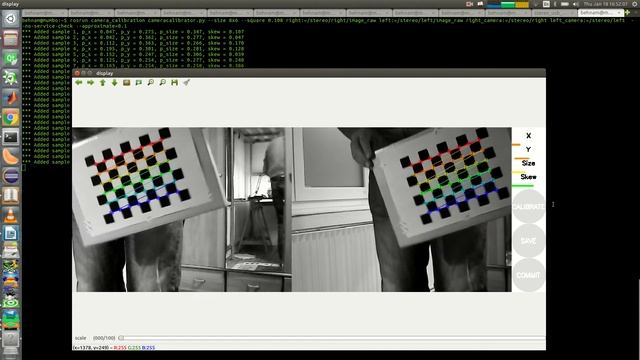Click the save image floppy icon
Image resolution: width=640 pixels, height=360 pixels.
tap(174, 82)
